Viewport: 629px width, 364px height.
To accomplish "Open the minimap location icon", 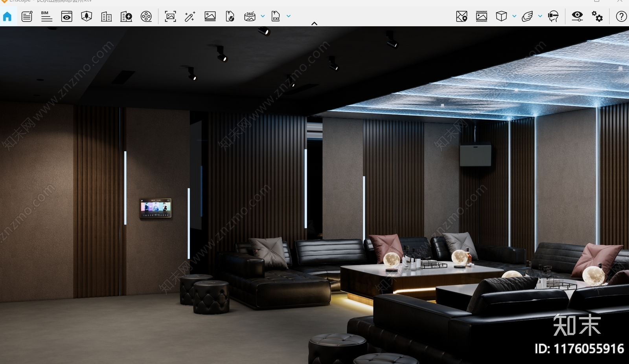I will [462, 16].
